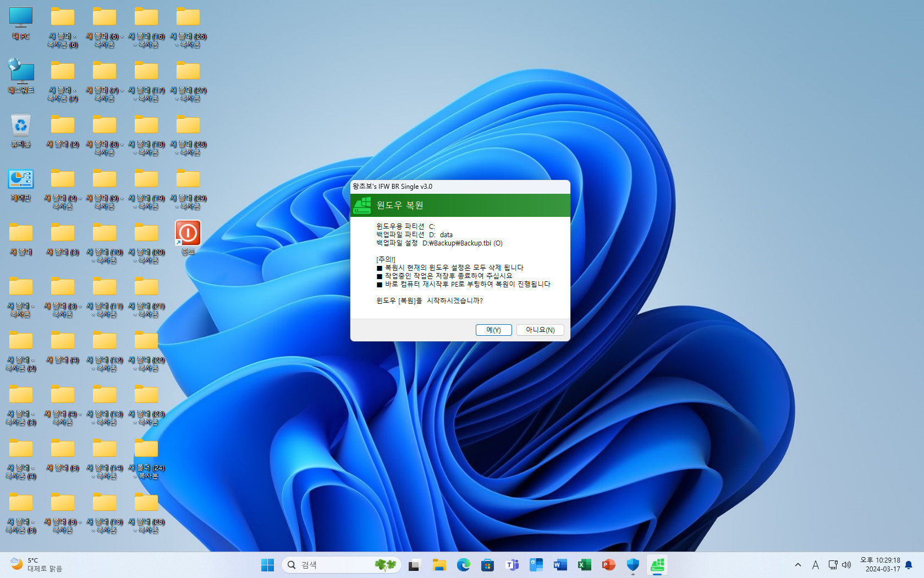This screenshot has height=578, width=924.
Task: Expand the hidden tray icons chevron
Action: 798,565
